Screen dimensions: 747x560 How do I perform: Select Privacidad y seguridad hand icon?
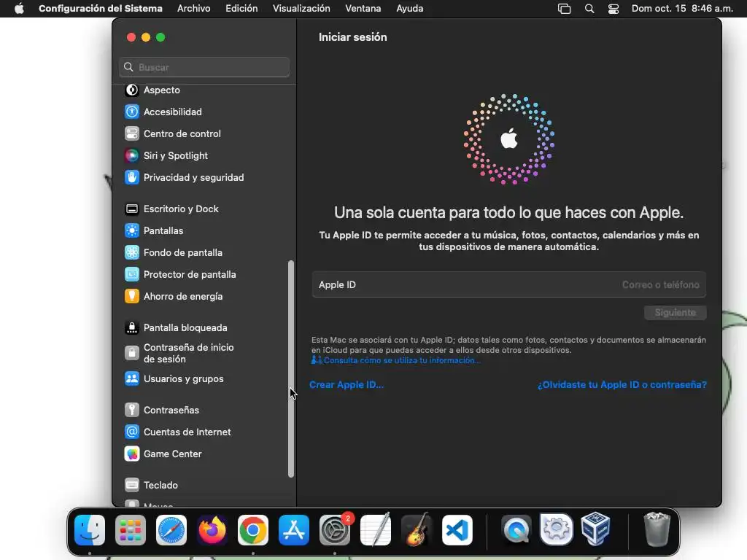[132, 178]
